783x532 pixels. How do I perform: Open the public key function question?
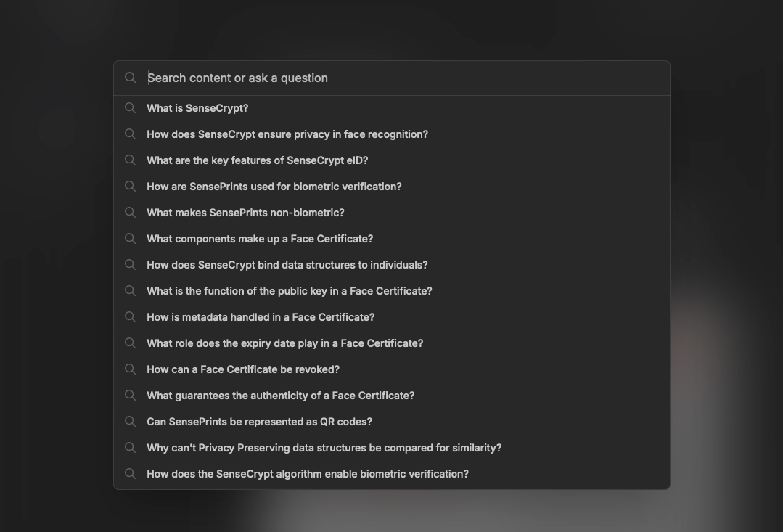point(290,291)
